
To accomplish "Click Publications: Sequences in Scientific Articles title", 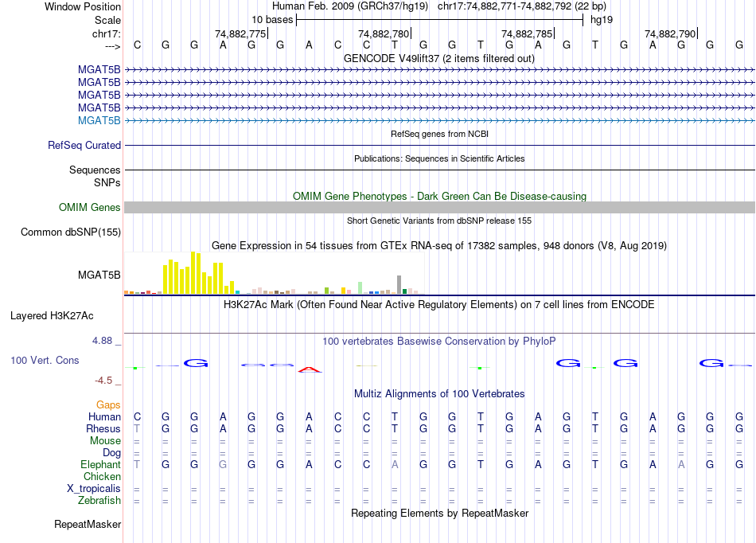I will (439, 158).
